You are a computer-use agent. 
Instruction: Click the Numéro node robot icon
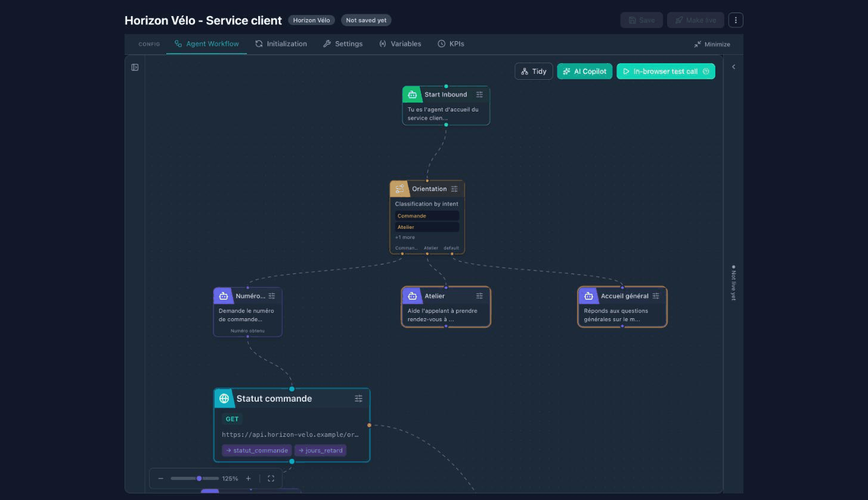click(223, 296)
